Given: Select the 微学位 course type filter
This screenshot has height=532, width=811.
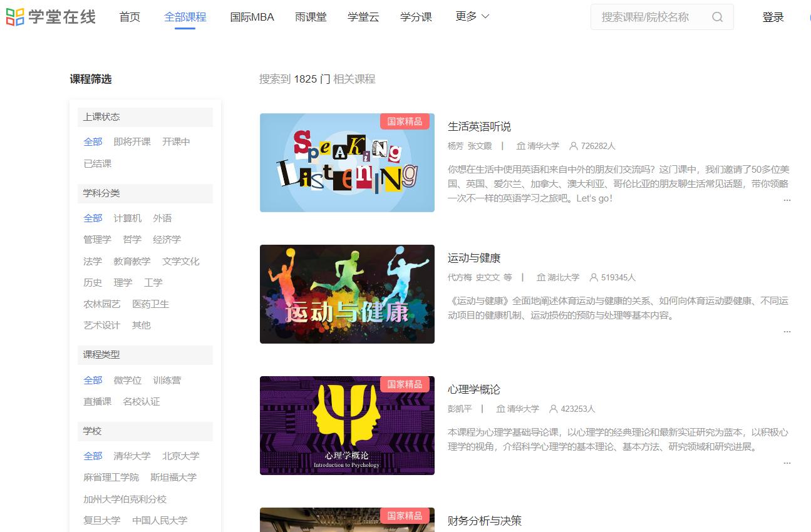Looking at the screenshot, I should 127,380.
